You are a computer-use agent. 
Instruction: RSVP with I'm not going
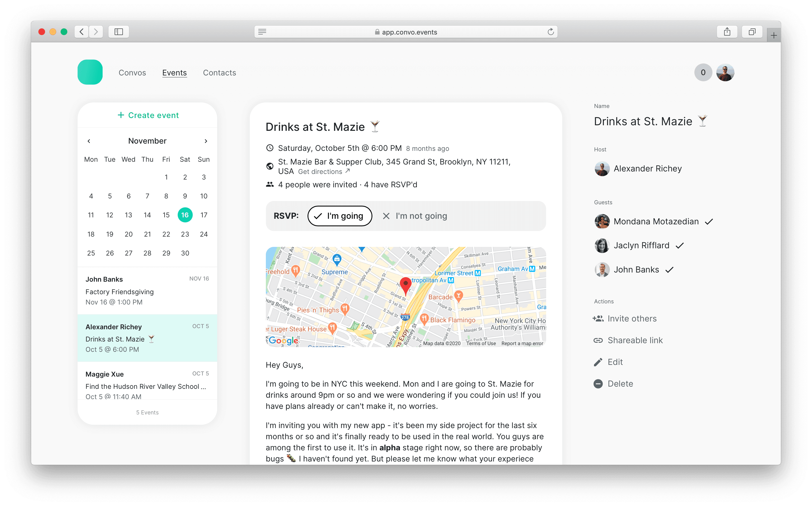point(415,216)
